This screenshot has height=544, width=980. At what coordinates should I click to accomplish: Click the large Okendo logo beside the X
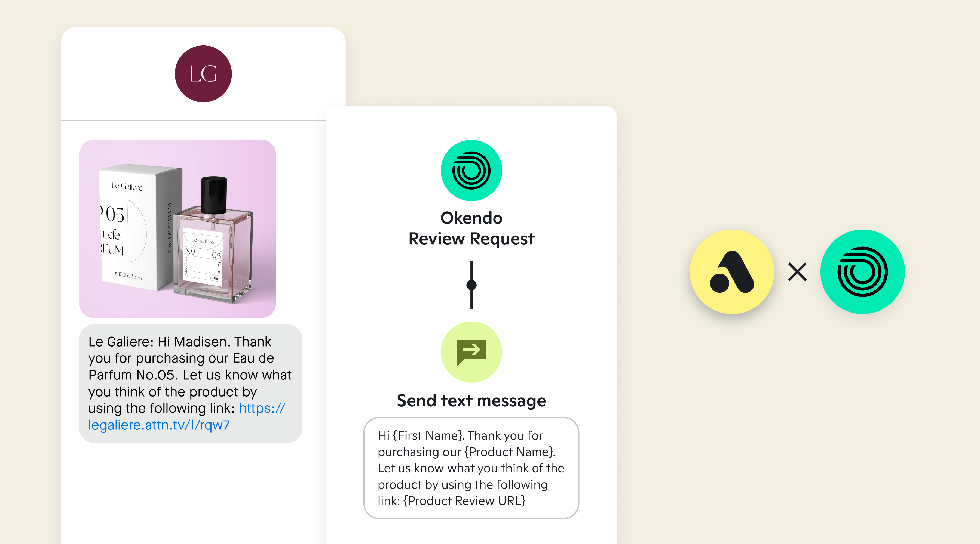[x=862, y=272]
